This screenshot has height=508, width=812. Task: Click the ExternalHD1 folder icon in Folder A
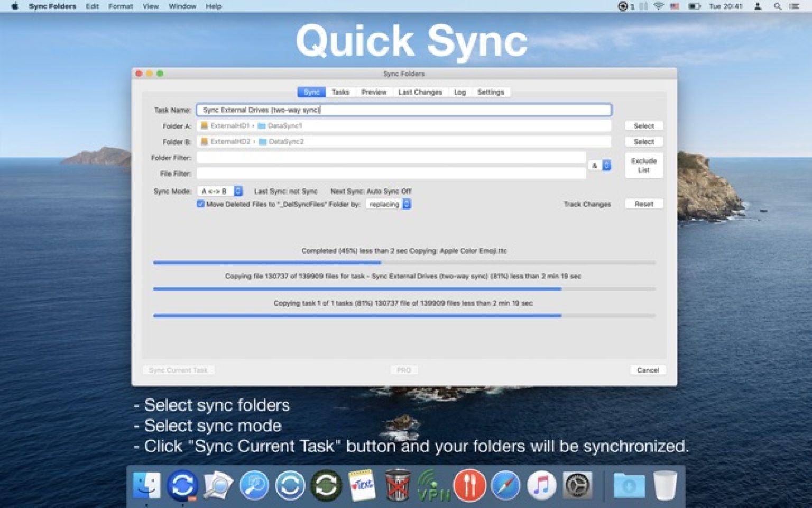click(x=204, y=126)
